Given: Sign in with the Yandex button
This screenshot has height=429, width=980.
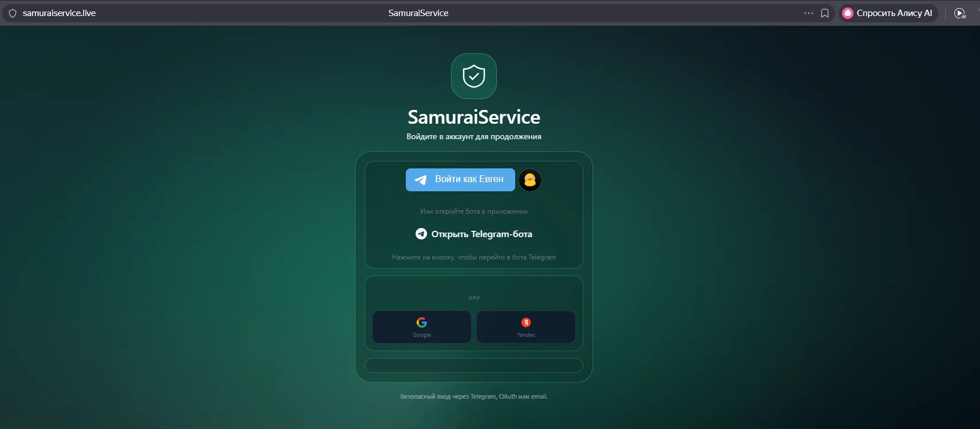Looking at the screenshot, I should point(526,327).
